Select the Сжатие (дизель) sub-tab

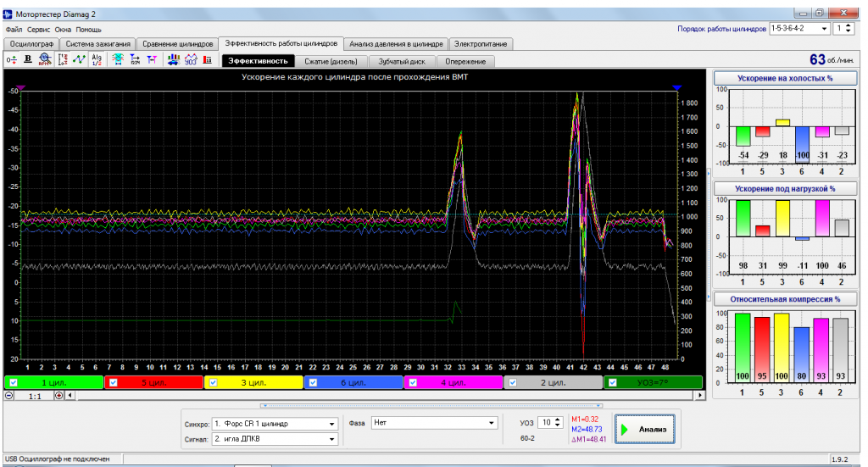click(x=331, y=61)
